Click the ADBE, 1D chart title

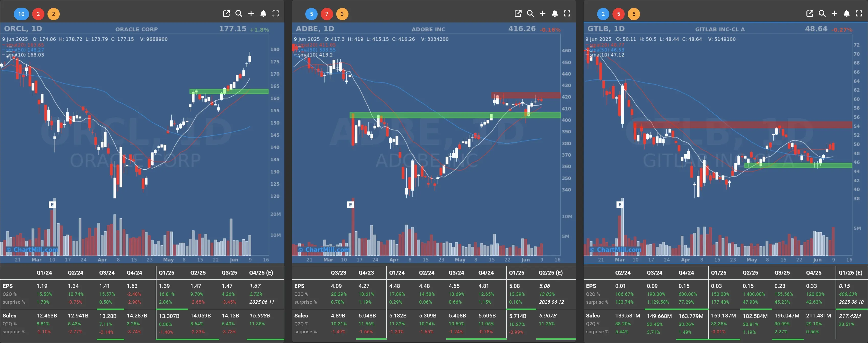coord(315,29)
